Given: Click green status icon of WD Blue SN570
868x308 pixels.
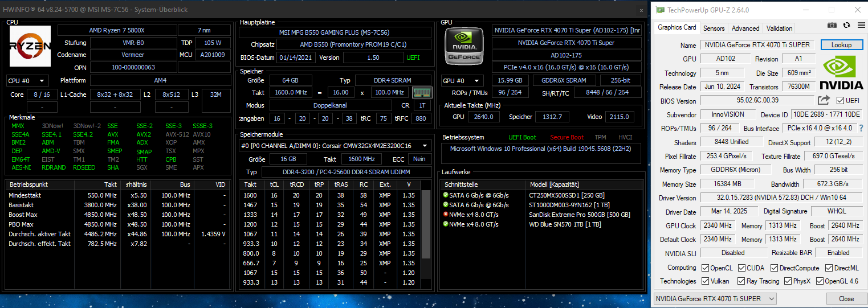Looking at the screenshot, I should (x=446, y=224).
